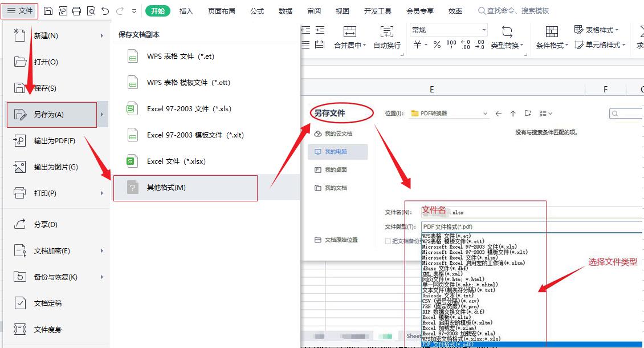The height and width of the screenshot is (348, 644).
Task: Click the 文件名 input field
Action: pos(532,212)
